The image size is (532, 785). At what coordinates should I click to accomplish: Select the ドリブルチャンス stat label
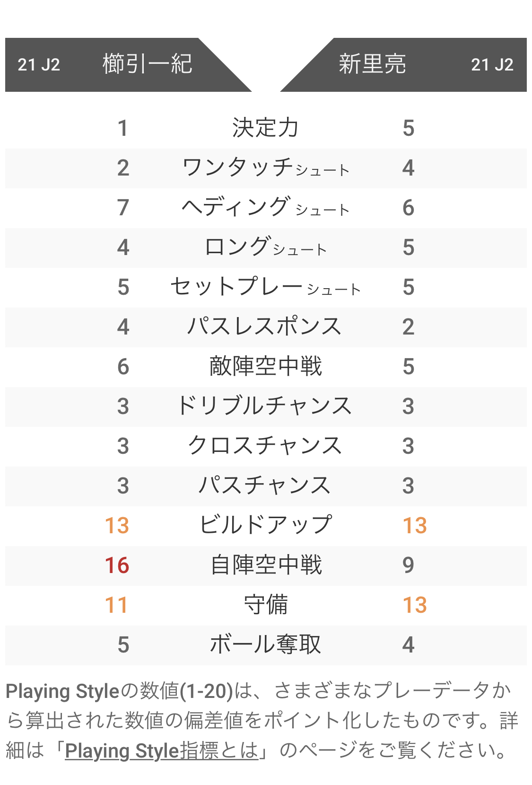(x=265, y=406)
